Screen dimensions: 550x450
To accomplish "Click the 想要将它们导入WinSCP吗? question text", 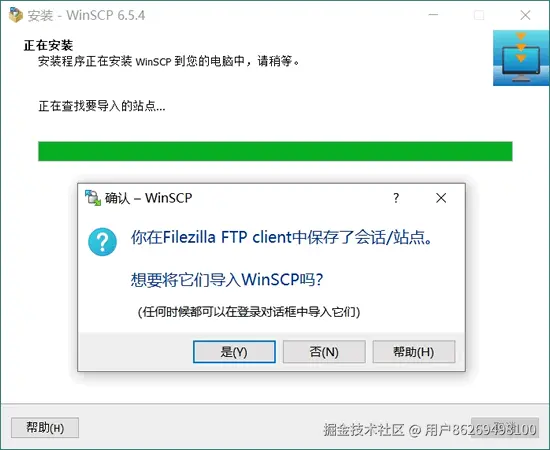I will tap(227, 280).
